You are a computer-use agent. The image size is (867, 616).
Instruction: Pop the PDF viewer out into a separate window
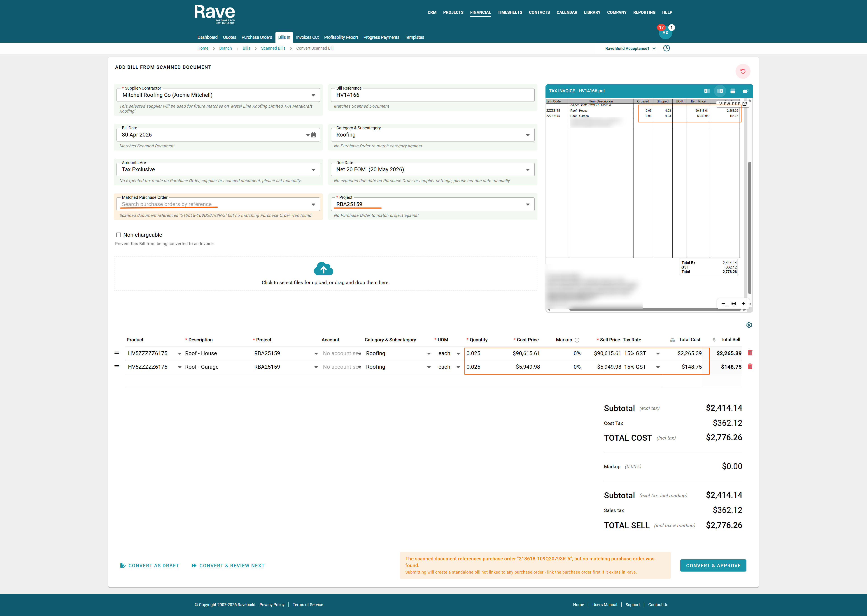[x=745, y=91]
